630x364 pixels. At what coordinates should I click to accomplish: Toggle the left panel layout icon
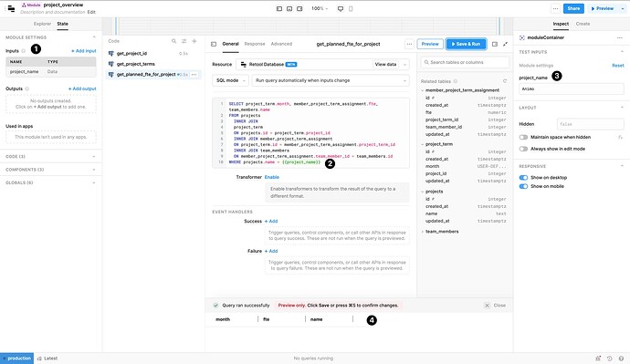(x=279, y=8)
